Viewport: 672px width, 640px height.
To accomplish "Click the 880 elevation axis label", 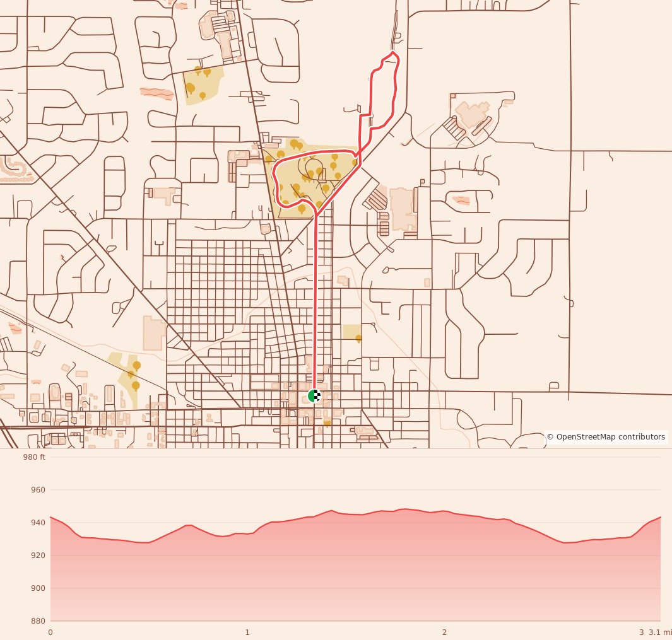I will (38, 620).
